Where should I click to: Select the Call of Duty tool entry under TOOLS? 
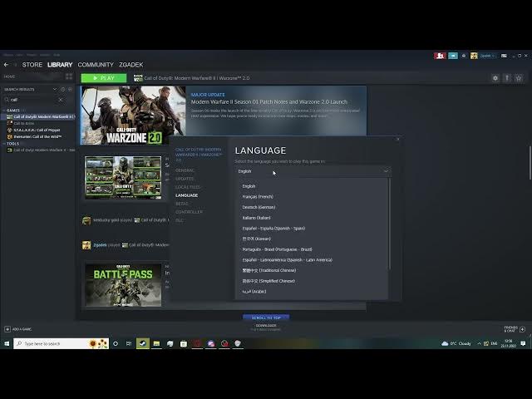41,150
